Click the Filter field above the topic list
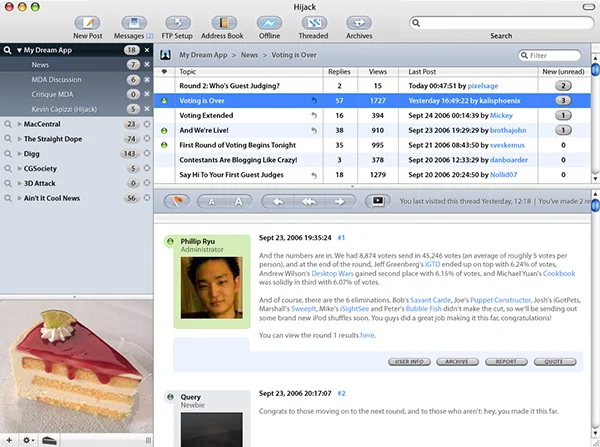 point(549,55)
